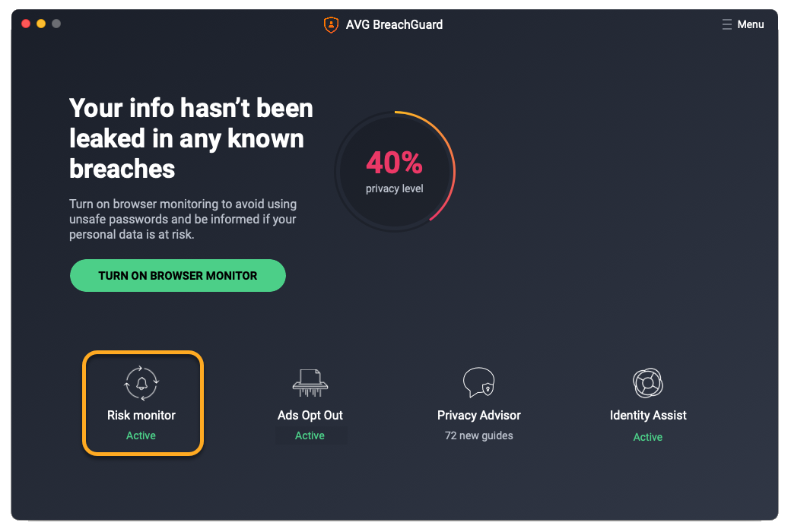
Task: Select the Ads Opt Out label
Action: pyautogui.click(x=310, y=415)
